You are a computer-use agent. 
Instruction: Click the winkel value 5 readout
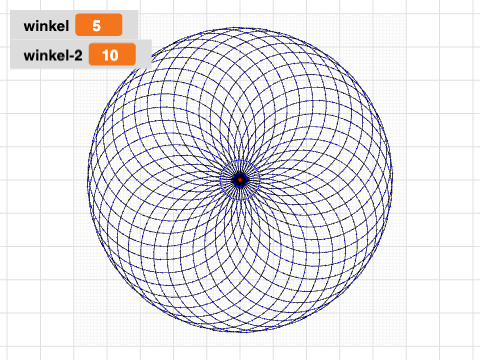click(98, 25)
